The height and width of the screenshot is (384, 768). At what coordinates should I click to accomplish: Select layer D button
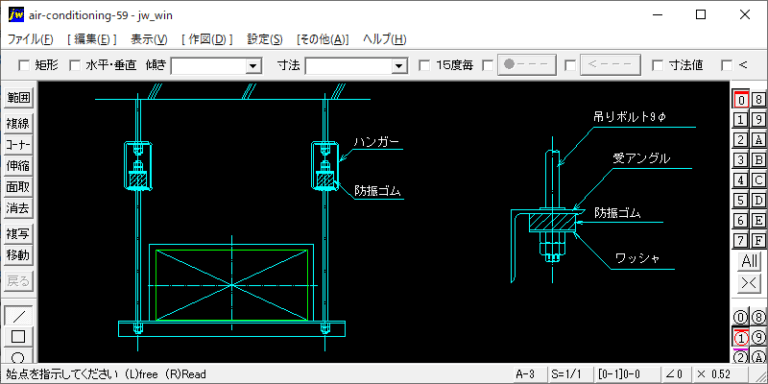[x=758, y=200]
